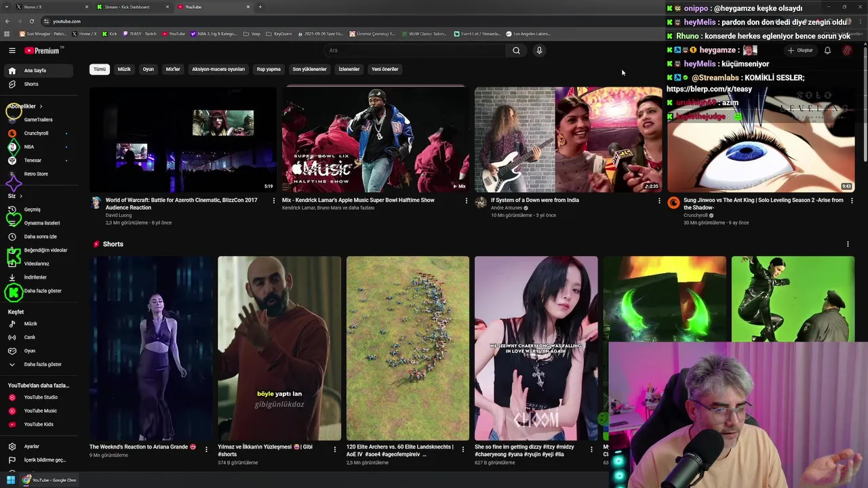Activate voice search microphone

coord(539,50)
